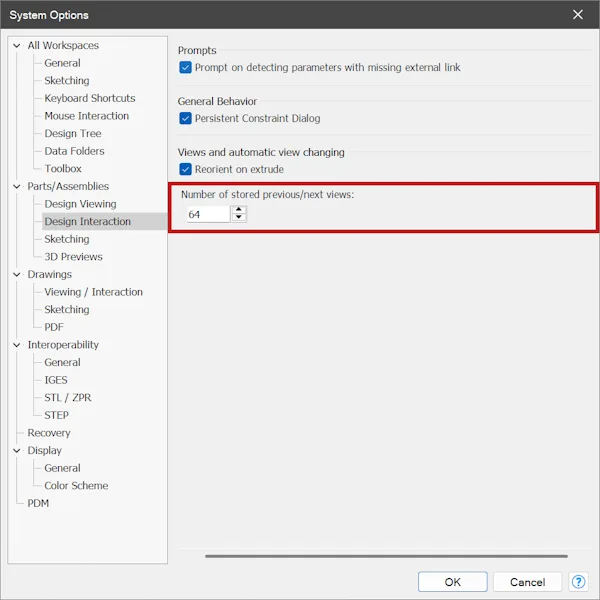The height and width of the screenshot is (600, 600).
Task: Select the highlighted Design Interaction item
Action: (x=87, y=221)
